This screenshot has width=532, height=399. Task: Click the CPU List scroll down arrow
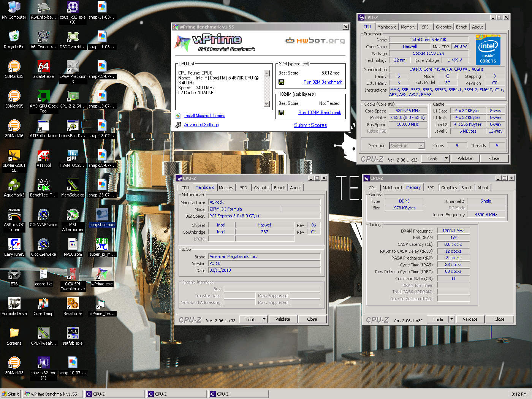267,104
